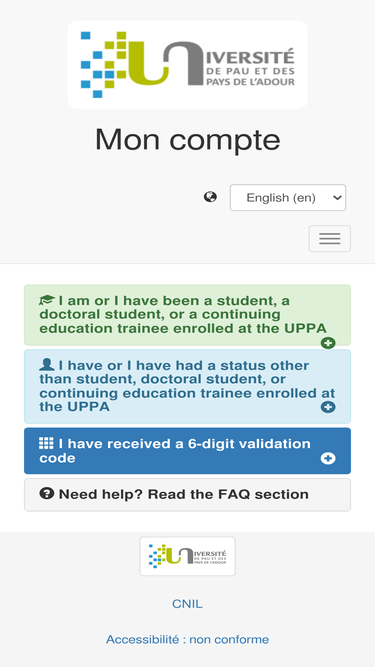Open Accessibilité : non conforme link
Viewport: 375px width, 667px height.
point(188,639)
